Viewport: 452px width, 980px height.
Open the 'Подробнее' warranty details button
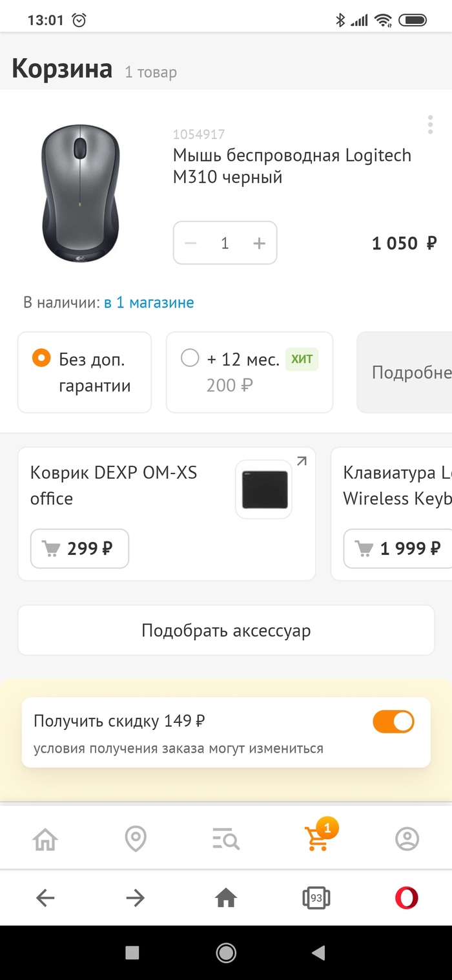tap(407, 372)
